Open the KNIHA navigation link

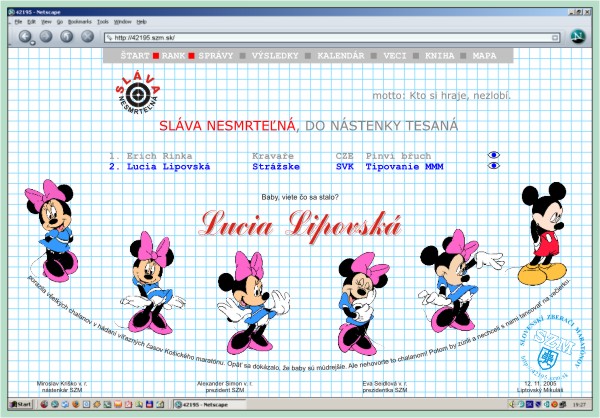tap(439, 56)
